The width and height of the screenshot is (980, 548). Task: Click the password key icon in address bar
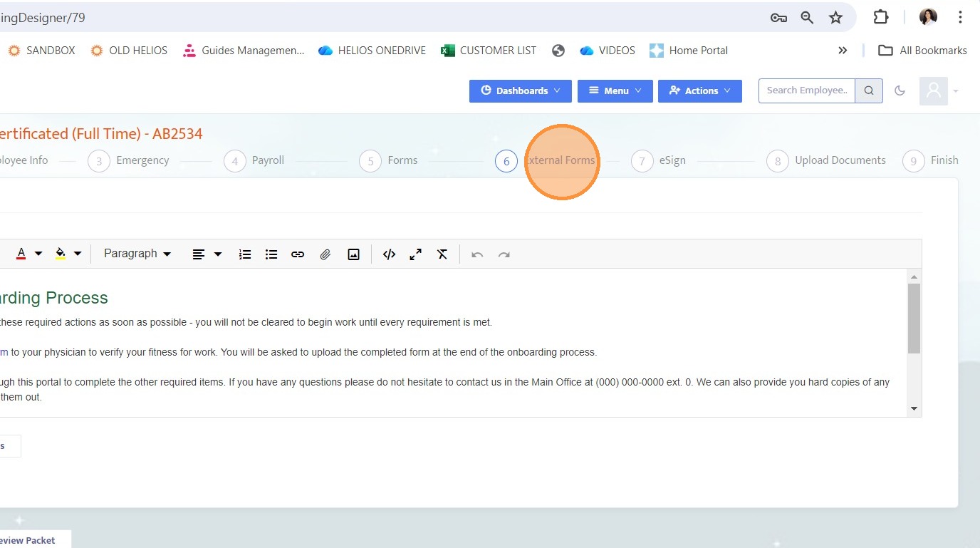778,18
